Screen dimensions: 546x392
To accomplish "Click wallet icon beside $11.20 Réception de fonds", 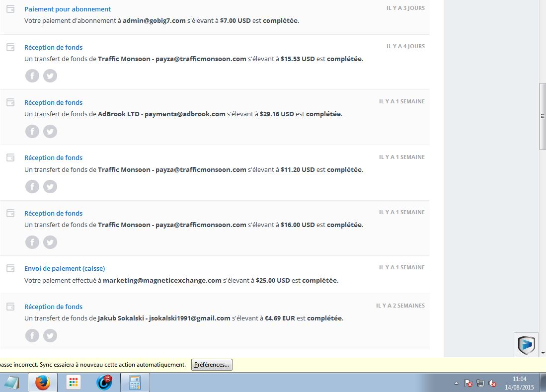I will click(x=11, y=157).
